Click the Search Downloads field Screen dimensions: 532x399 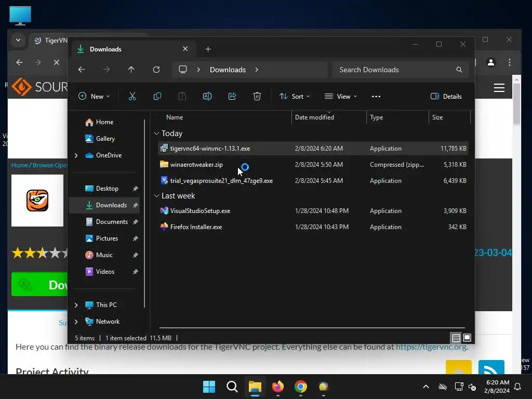click(x=401, y=70)
